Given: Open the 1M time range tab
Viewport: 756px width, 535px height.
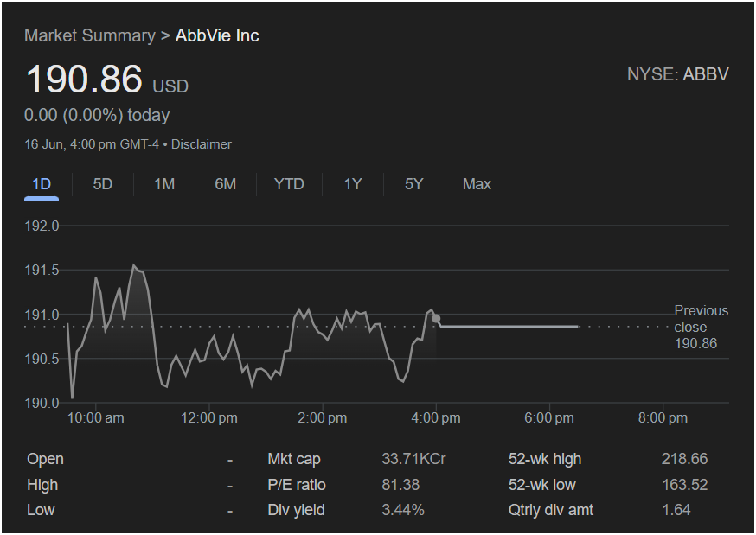Looking at the screenshot, I should (x=164, y=184).
